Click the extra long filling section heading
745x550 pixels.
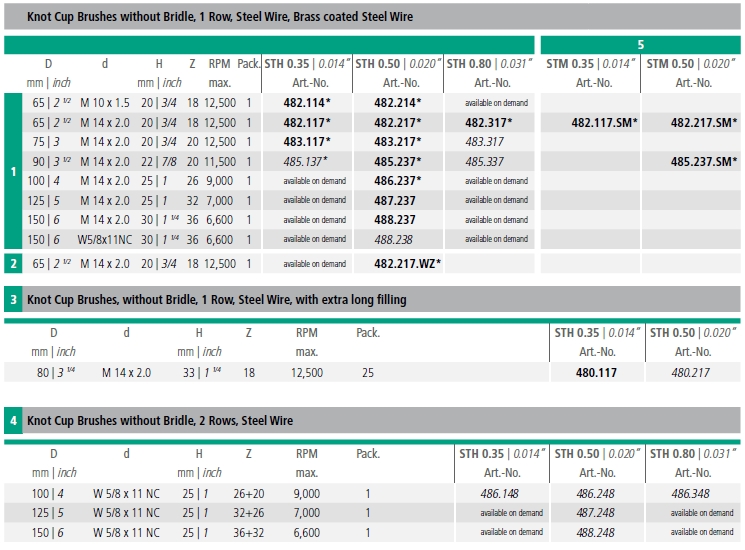[217, 300]
